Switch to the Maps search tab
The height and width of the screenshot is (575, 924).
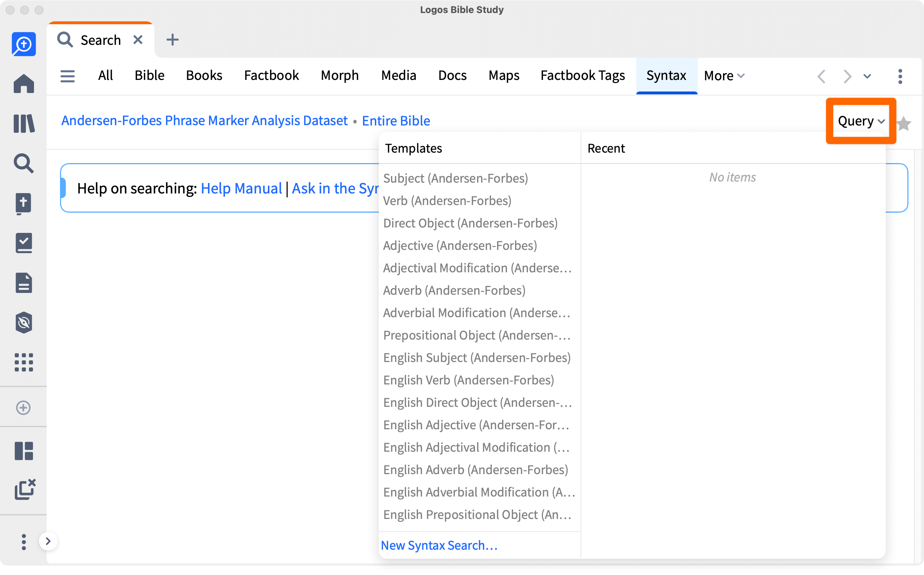(x=504, y=75)
